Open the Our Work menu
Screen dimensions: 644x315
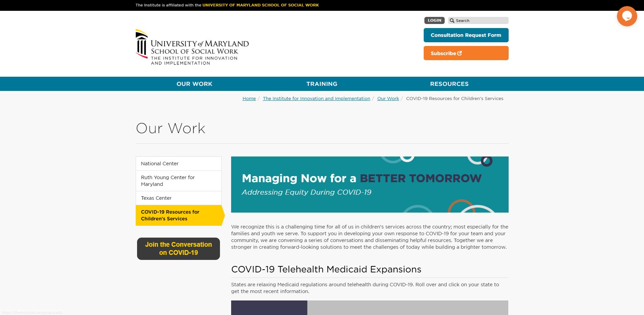194,84
